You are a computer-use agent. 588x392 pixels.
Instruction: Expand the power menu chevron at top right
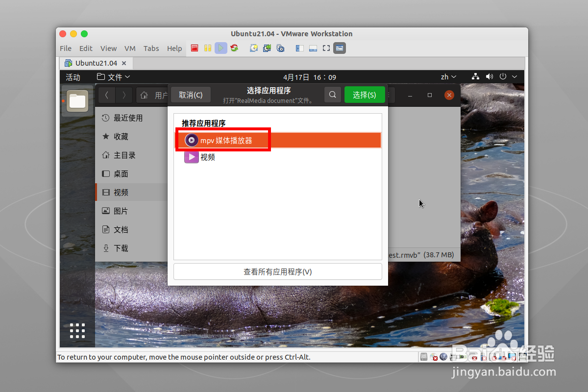514,77
